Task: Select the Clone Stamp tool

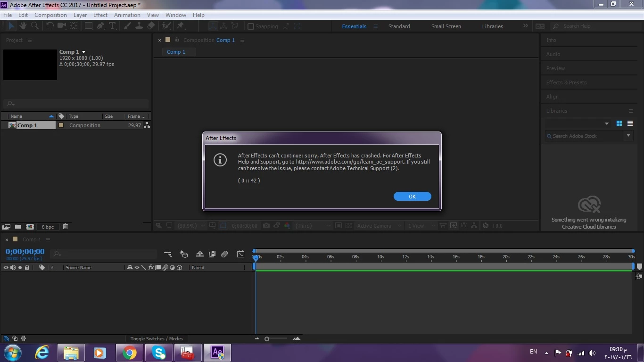Action: click(x=140, y=26)
